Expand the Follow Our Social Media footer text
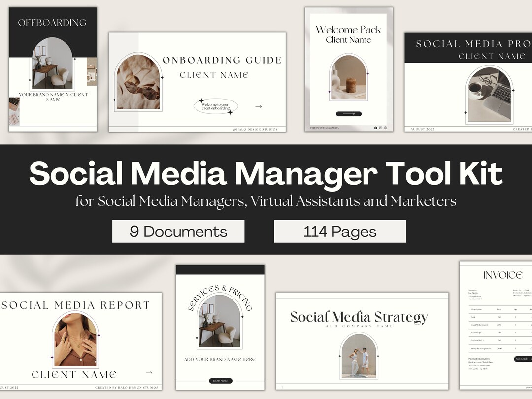 tap(324, 128)
